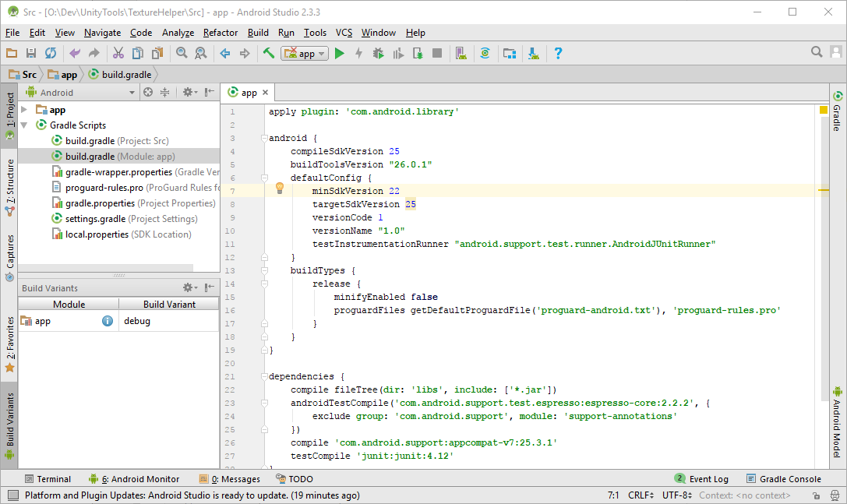This screenshot has width=847, height=504.
Task: Expand the 'app' module tree node
Action: (x=24, y=110)
